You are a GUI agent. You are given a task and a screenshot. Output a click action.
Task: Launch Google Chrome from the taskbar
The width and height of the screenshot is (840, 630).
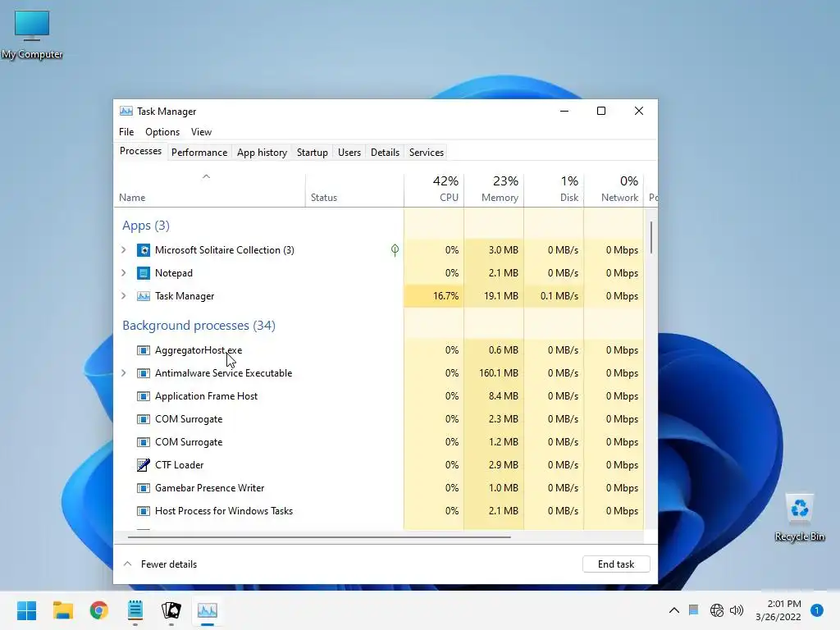click(99, 610)
